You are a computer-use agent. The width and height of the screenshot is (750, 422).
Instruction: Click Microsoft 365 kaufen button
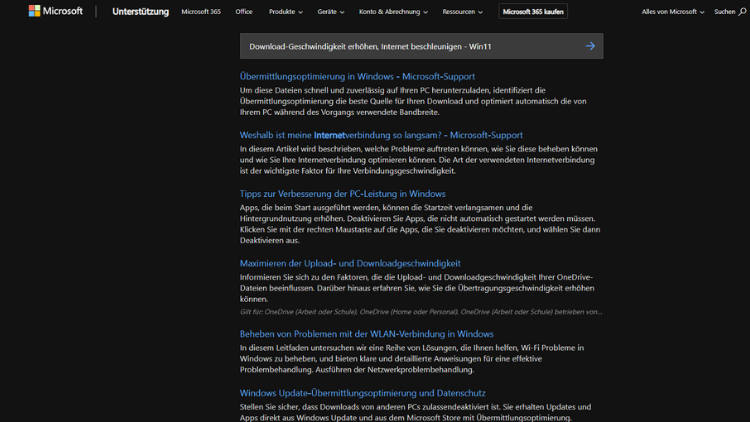[x=533, y=11]
